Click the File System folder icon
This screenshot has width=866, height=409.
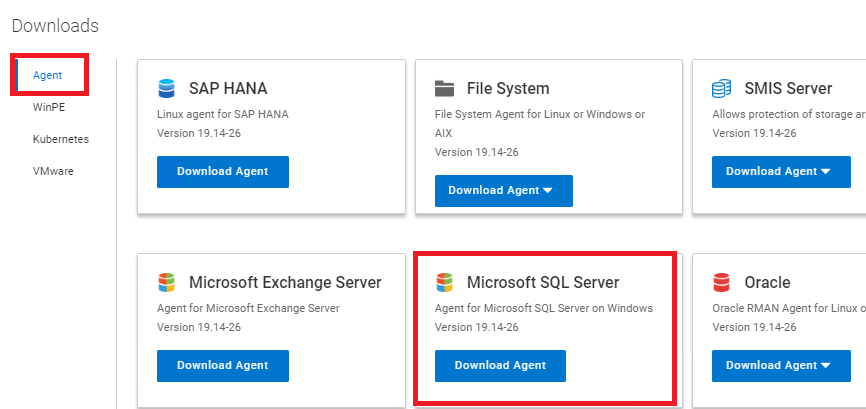tap(445, 87)
